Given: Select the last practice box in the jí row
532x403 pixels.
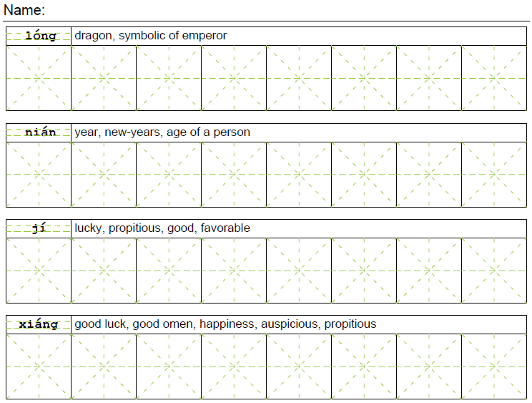Looking at the screenshot, I should 494,270.
